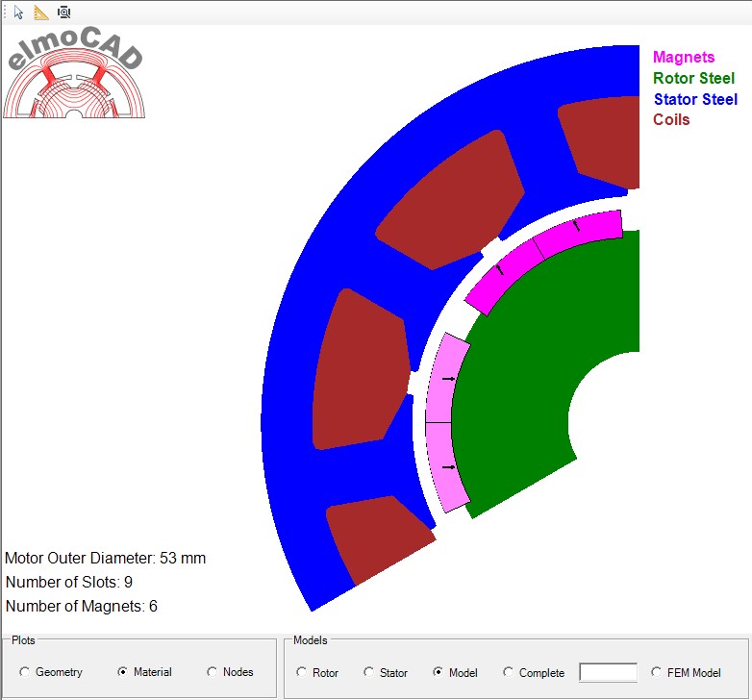Click the empty field beside Complete
Viewport: 752px width, 700px height.
[x=608, y=672]
